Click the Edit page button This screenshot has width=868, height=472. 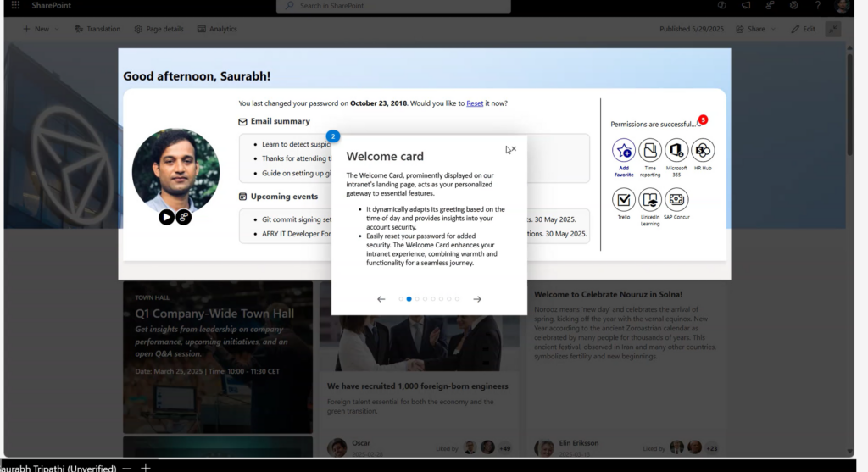pyautogui.click(x=804, y=29)
